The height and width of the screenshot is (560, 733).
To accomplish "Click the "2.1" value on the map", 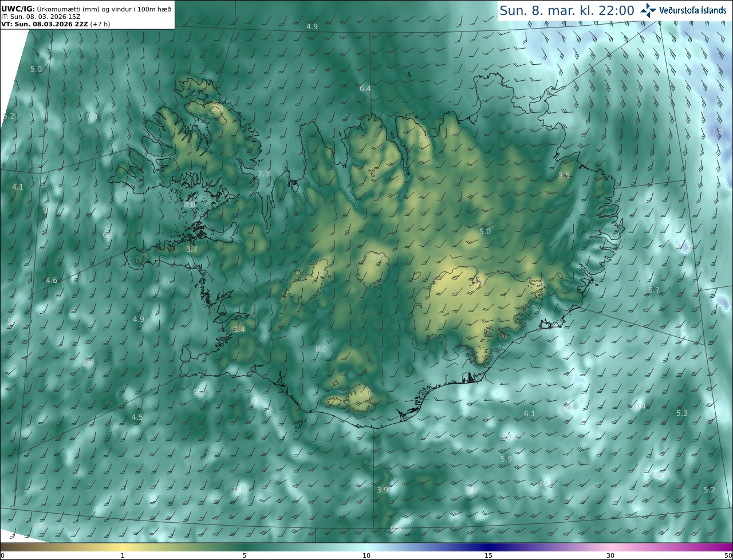I will coord(424,139).
